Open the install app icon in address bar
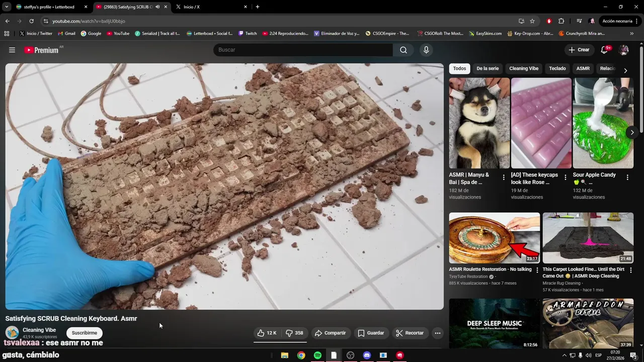Image resolution: width=644 pixels, height=362 pixels. click(521, 21)
